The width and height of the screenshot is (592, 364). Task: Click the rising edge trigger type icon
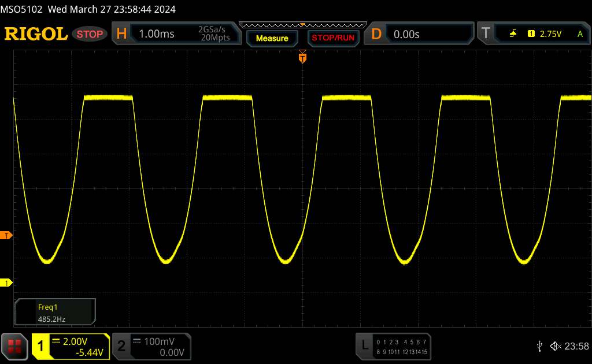click(513, 34)
